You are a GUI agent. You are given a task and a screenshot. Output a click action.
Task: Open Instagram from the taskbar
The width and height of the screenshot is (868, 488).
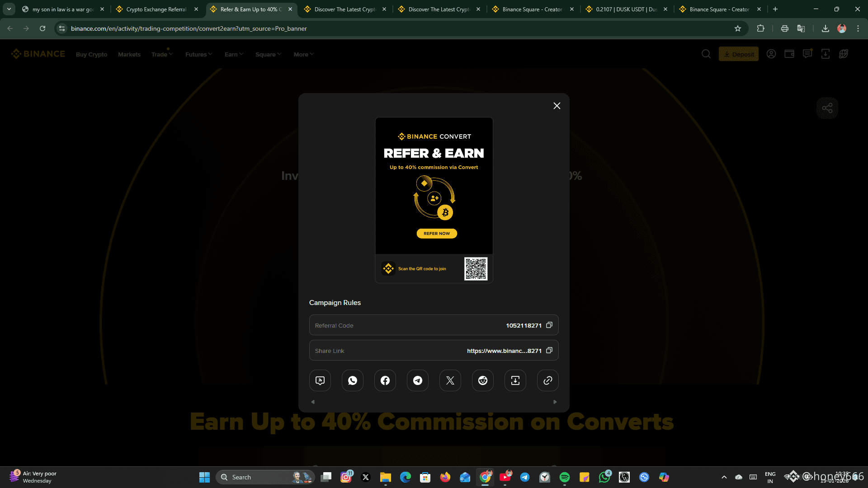click(346, 477)
